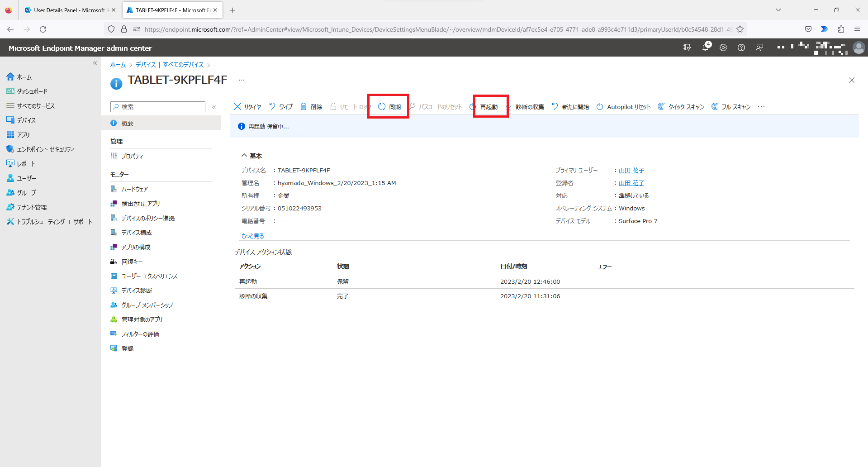Select the 診断の収集 row in actions table

pyautogui.click(x=545, y=296)
